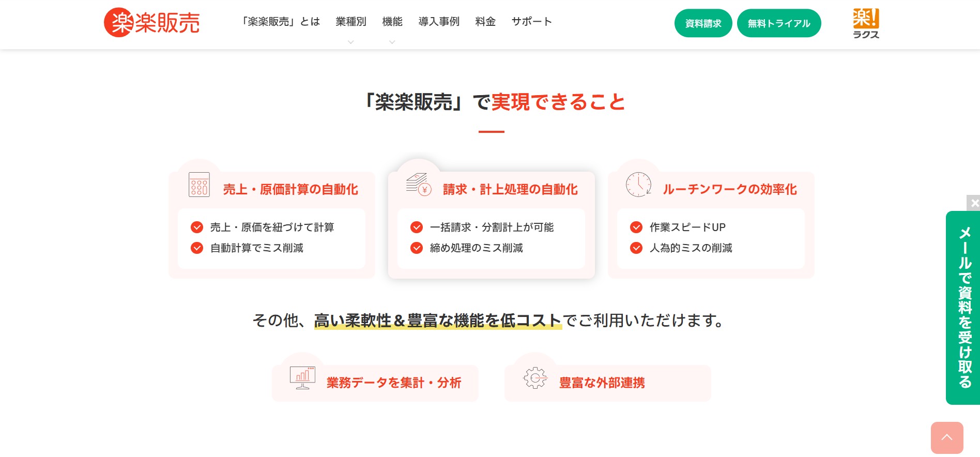This screenshot has height=457, width=980.
Task: Click the 資料請求 button
Action: click(703, 23)
